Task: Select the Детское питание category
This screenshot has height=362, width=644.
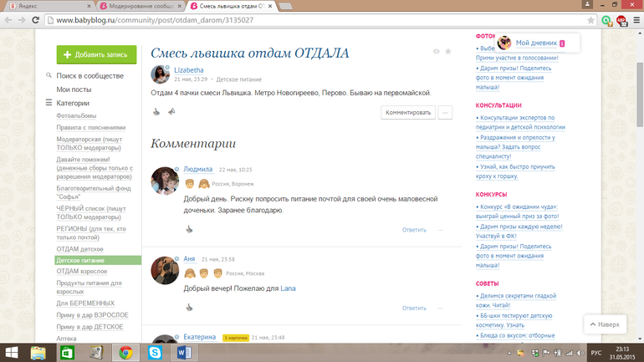Action: click(80, 261)
